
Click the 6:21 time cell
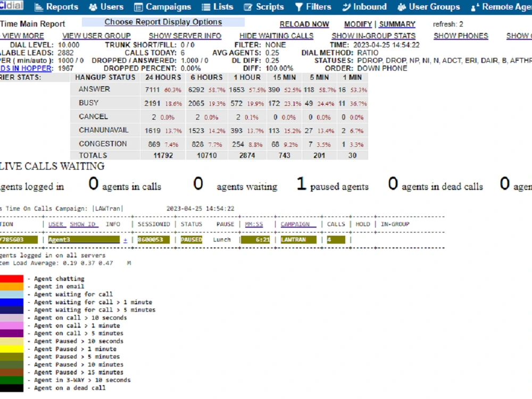(x=255, y=239)
